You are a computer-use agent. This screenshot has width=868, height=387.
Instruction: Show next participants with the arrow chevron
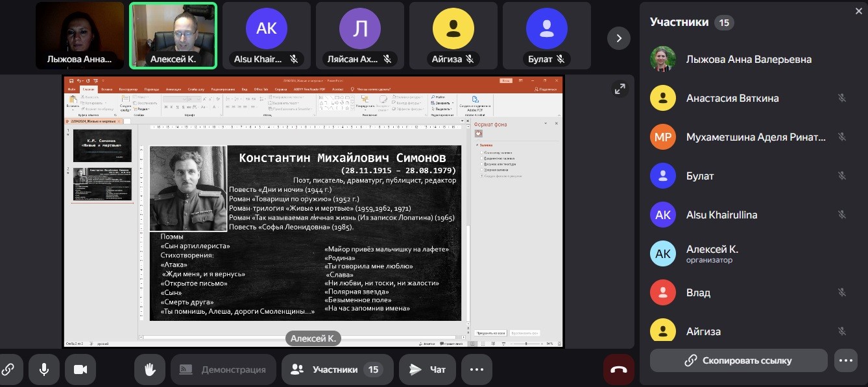(x=619, y=38)
